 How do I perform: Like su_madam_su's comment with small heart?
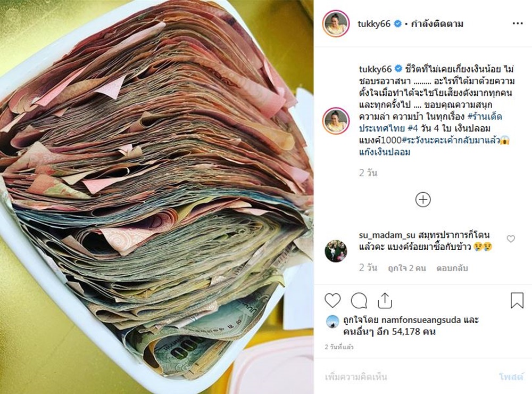[x=510, y=239]
